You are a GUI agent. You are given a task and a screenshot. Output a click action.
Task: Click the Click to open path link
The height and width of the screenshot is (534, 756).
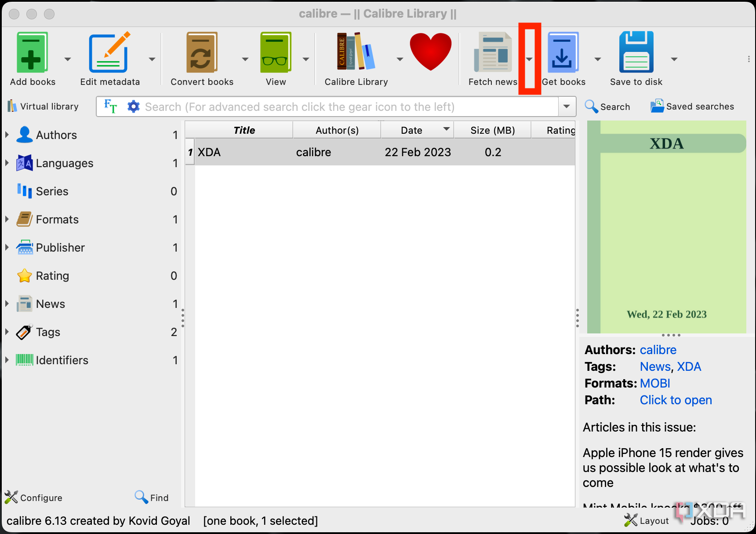point(676,400)
